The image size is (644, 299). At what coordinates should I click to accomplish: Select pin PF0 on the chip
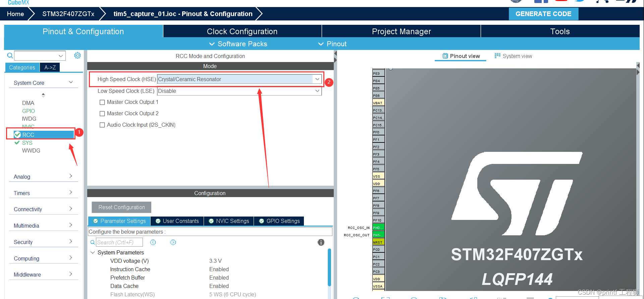coord(378,132)
